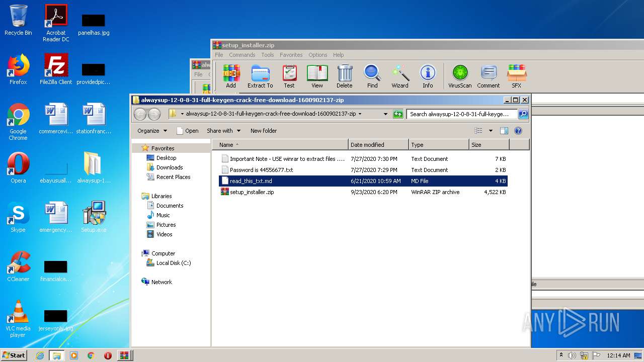This screenshot has height=362, width=644.
Task: Sort files by Date modified column
Action: coord(378,145)
